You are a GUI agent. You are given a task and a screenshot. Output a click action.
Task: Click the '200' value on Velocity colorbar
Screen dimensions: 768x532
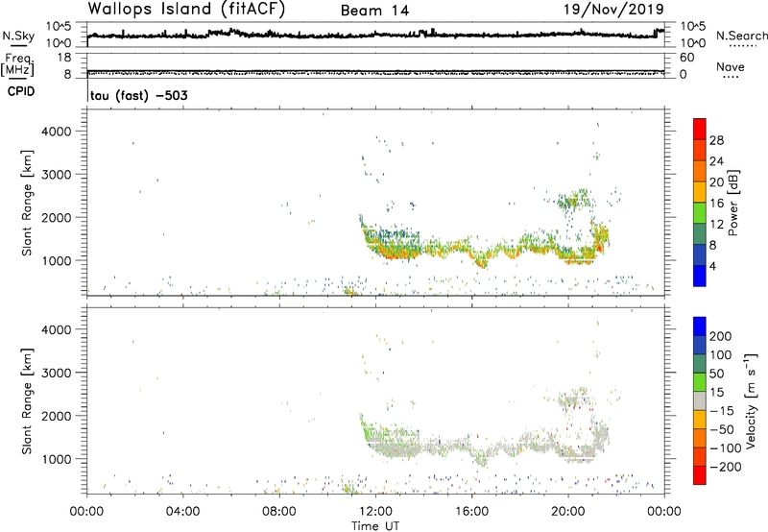point(720,336)
